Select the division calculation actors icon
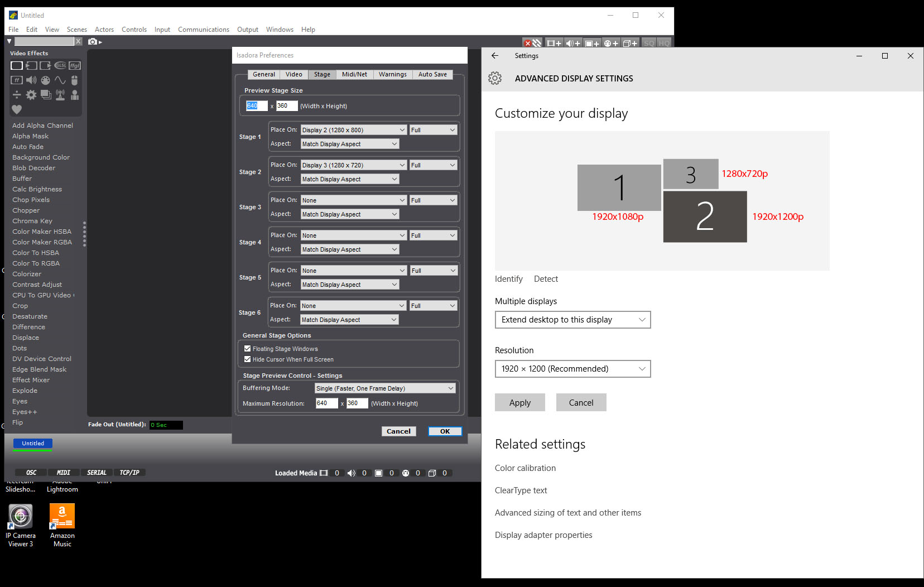This screenshot has height=587, width=924. (x=17, y=95)
